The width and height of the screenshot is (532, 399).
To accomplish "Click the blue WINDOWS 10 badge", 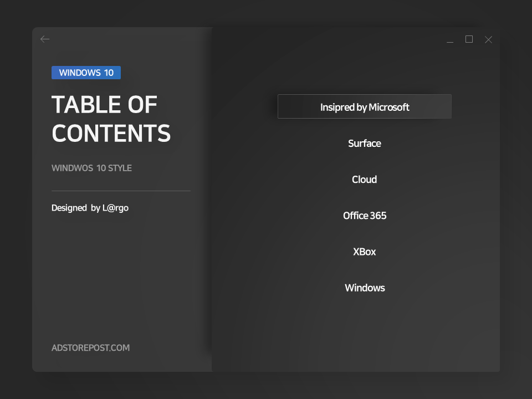I will tap(86, 73).
